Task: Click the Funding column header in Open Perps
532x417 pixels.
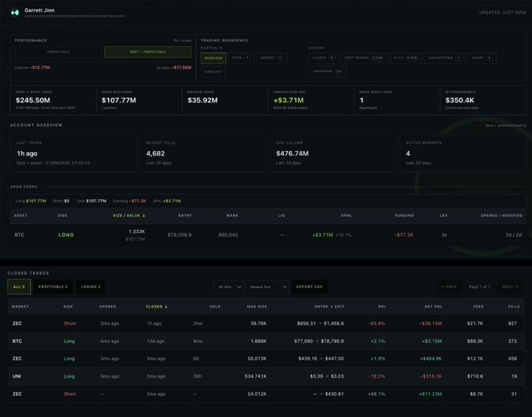Action: pos(404,215)
